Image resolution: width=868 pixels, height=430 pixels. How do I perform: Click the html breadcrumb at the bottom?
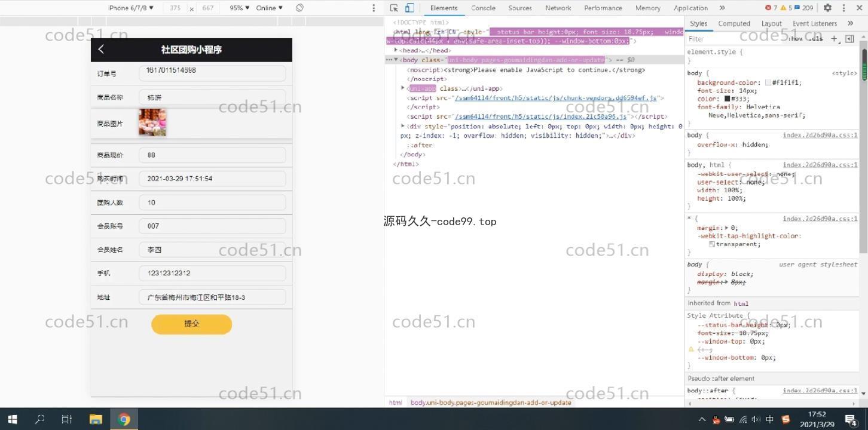click(395, 403)
